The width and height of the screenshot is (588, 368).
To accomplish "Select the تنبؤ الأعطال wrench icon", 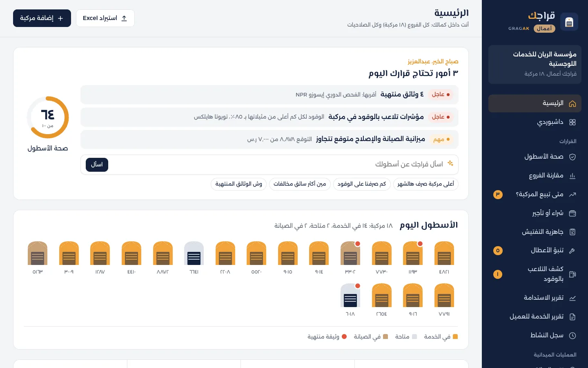I will click(x=572, y=251).
